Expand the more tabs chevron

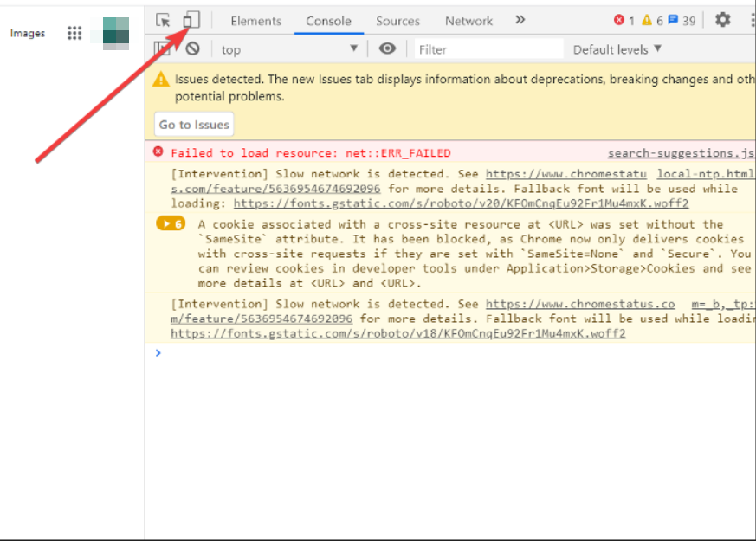point(520,20)
